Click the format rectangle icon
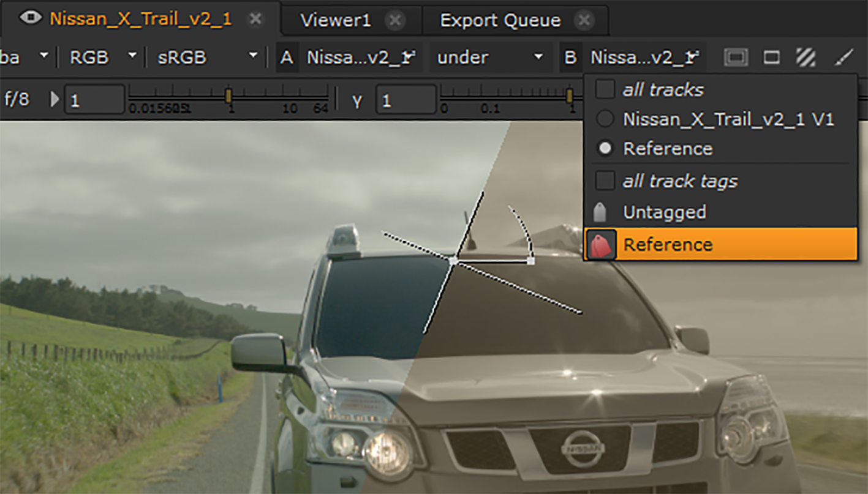Screen dimensions: 868x494 [771, 58]
